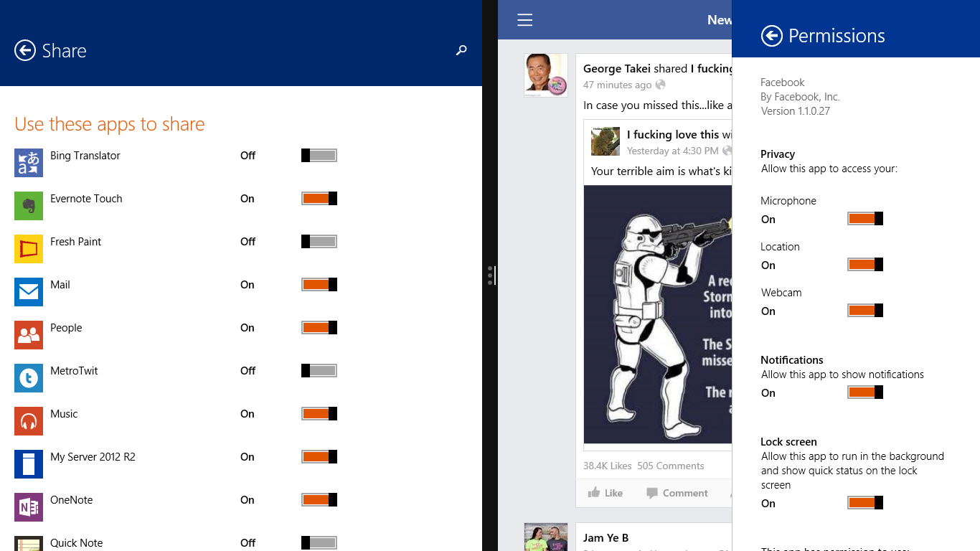Disable Mail sharing switch
This screenshot has width=980, height=551.
coord(319,285)
